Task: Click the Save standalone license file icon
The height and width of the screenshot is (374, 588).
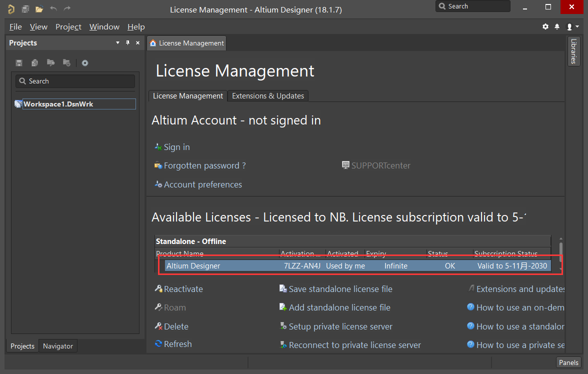Action: [x=283, y=288]
